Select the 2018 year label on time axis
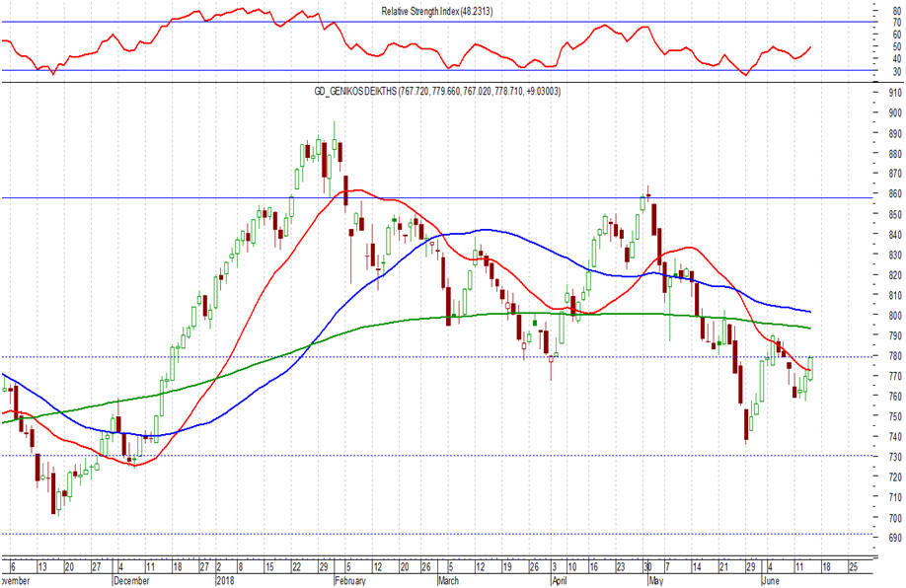 click(x=225, y=580)
